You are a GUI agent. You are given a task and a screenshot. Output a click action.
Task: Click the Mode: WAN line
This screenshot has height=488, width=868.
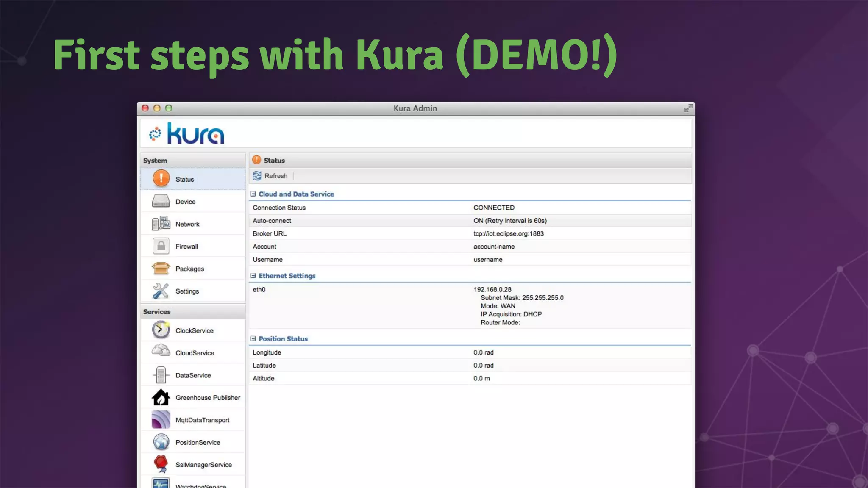click(x=498, y=306)
